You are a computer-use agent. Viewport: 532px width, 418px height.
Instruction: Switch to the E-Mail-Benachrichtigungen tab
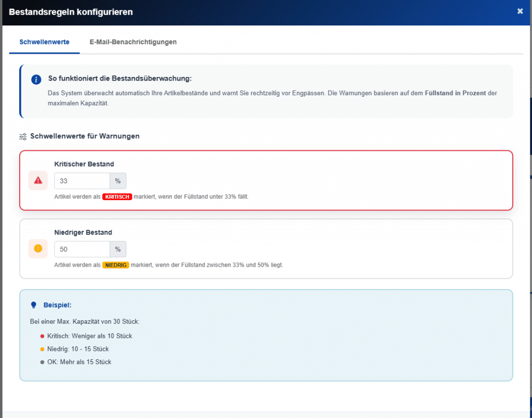[133, 42]
